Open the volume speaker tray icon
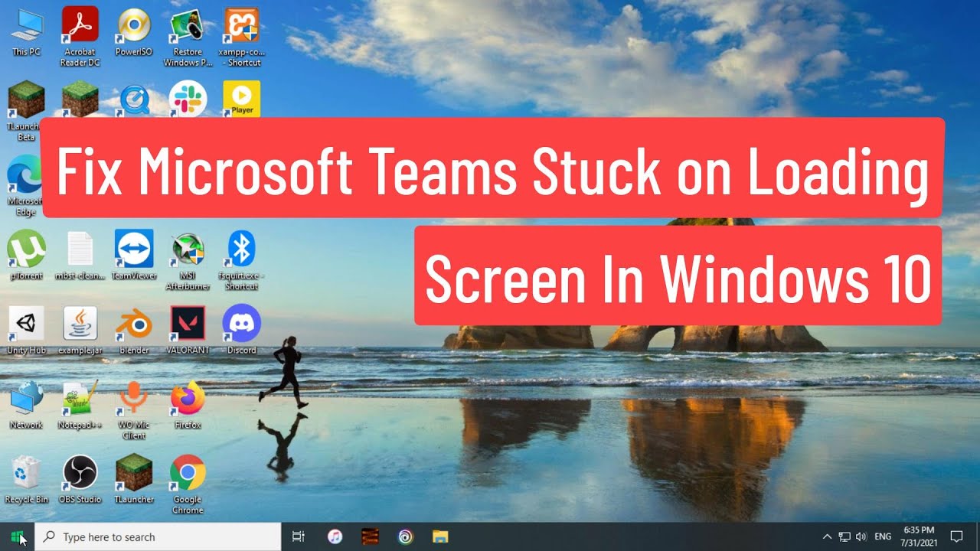The height and width of the screenshot is (551, 980). click(x=861, y=536)
